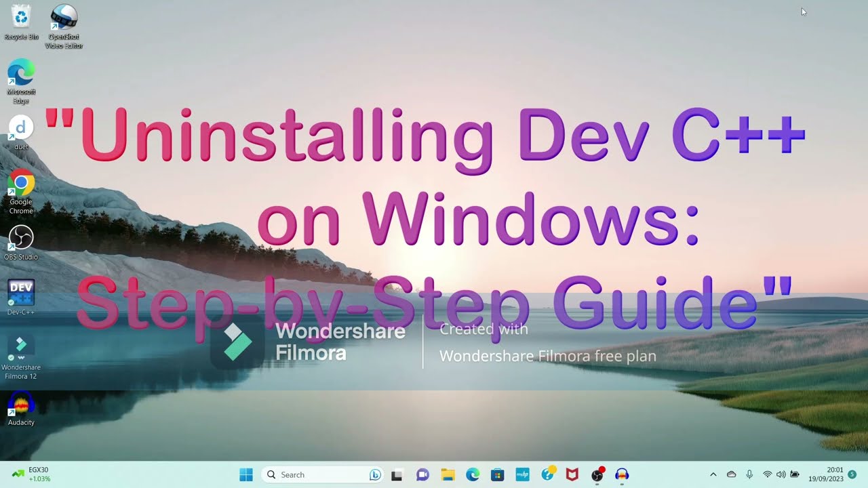
Task: Open Bing Chat icon in the search box
Action: (x=374, y=474)
